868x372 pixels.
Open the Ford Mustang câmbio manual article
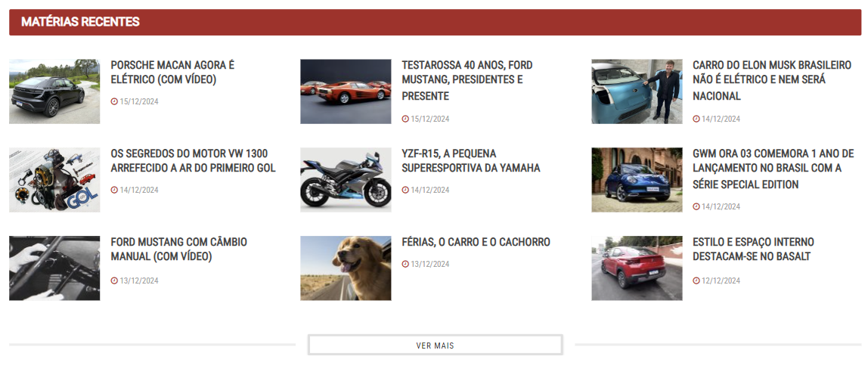(x=178, y=250)
